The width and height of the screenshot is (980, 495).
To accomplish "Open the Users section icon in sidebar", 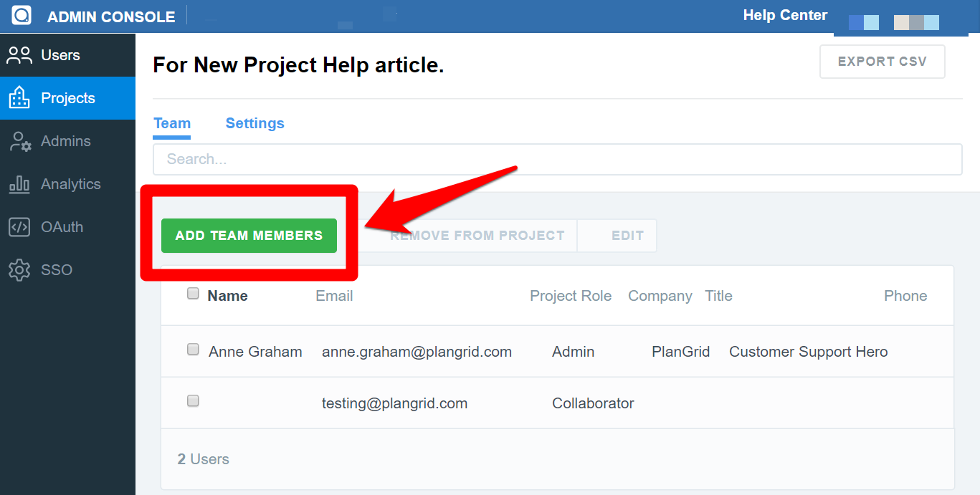I will (19, 55).
